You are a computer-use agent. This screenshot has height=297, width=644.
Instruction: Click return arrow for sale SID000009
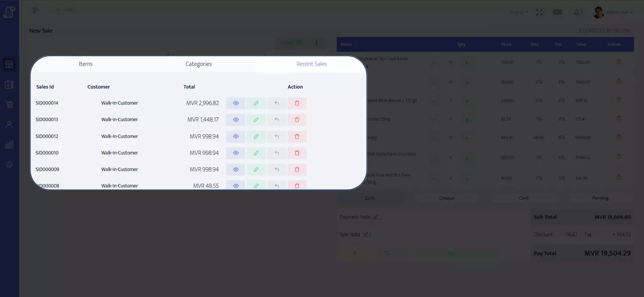276,170
